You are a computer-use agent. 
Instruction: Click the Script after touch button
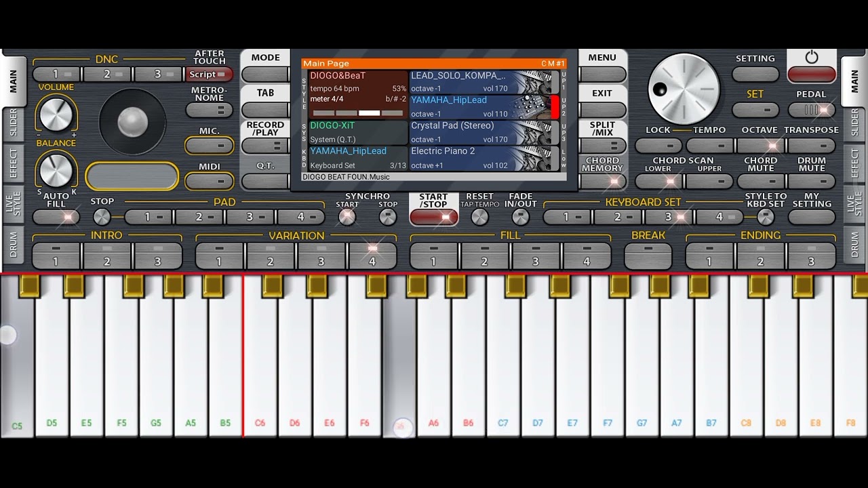[x=209, y=75]
